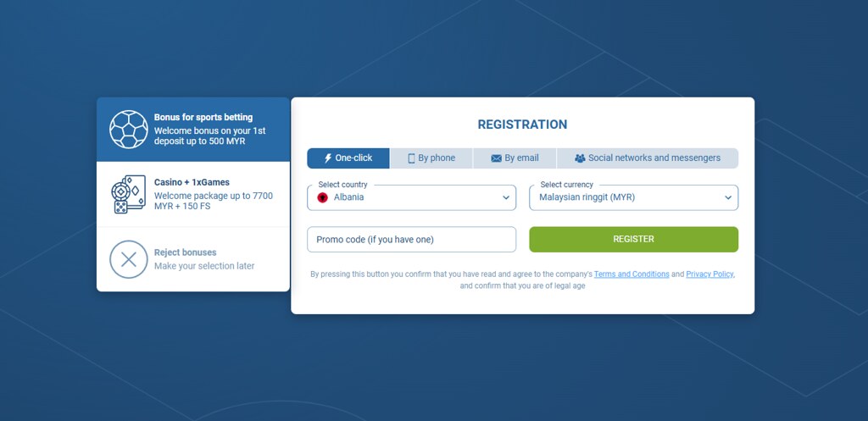868x421 pixels.
Task: Click the phone icon in By phone tab
Action: [411, 158]
